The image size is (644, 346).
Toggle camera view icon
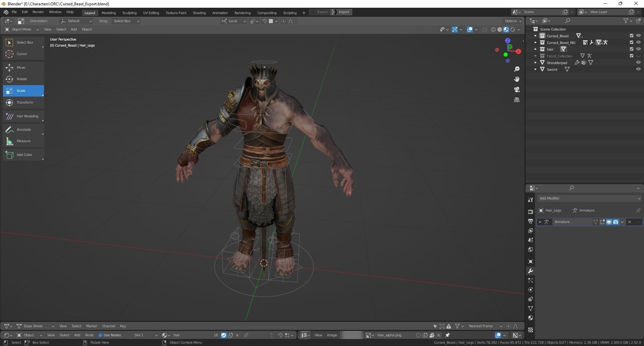point(517,90)
